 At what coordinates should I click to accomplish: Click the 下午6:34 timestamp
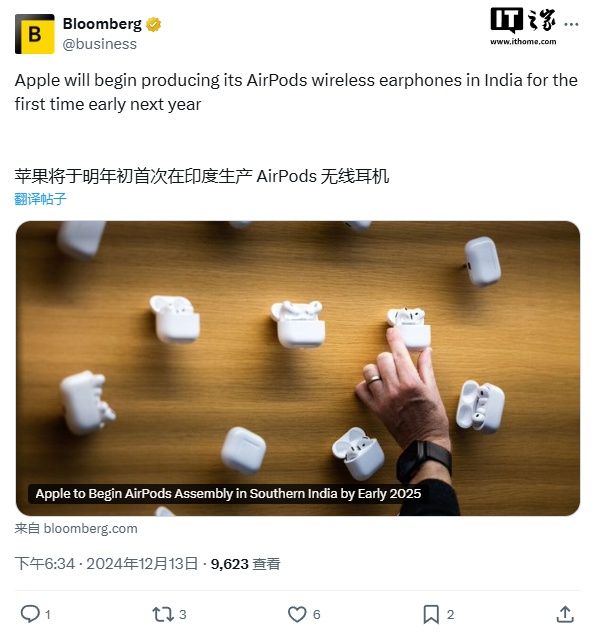coord(45,564)
